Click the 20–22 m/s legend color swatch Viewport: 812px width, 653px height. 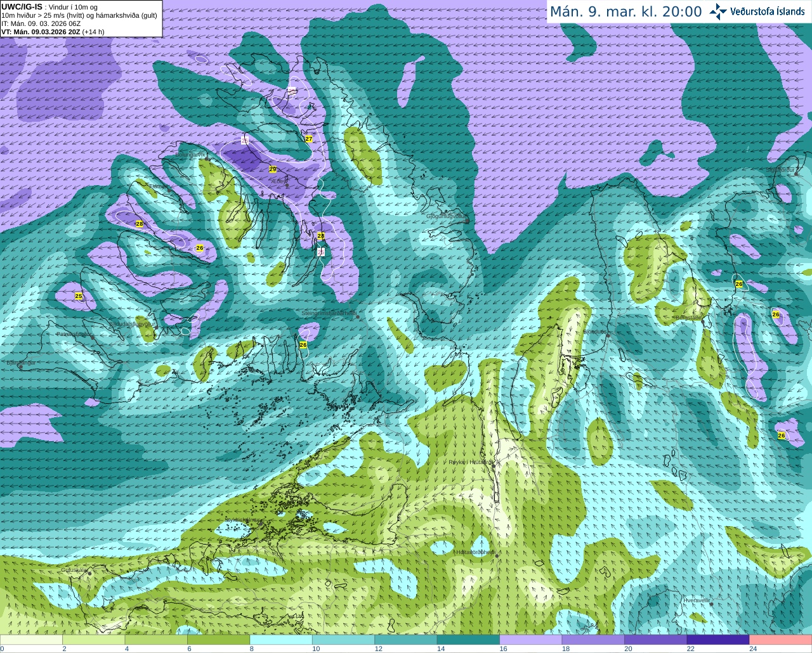pos(656,640)
